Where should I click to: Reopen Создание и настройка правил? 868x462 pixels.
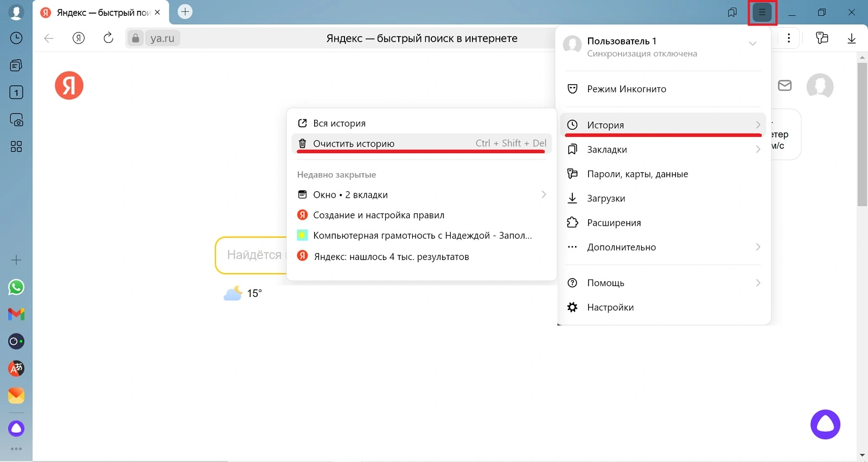pyautogui.click(x=422, y=215)
